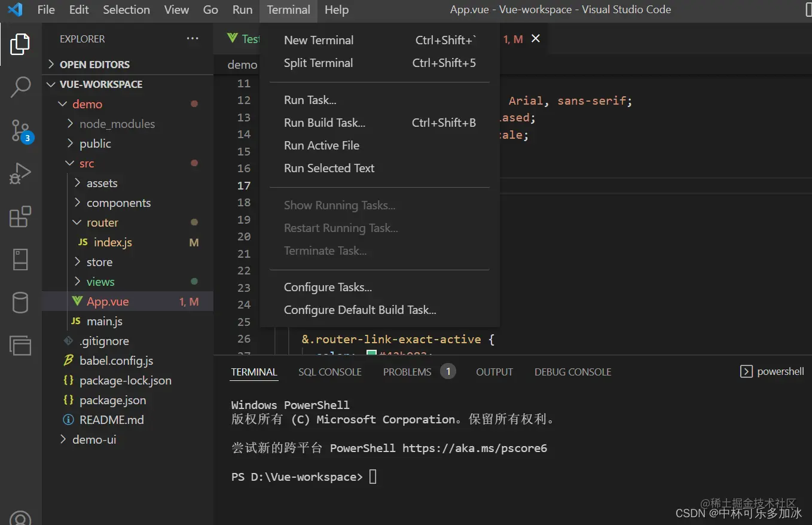
Task: Select Run Build Task... menu entry
Action: pyautogui.click(x=380, y=123)
